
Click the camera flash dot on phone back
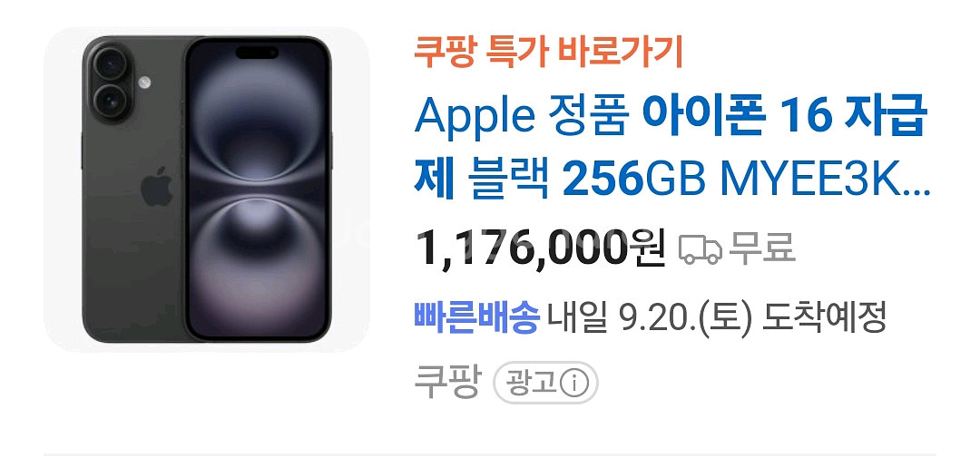(x=144, y=82)
